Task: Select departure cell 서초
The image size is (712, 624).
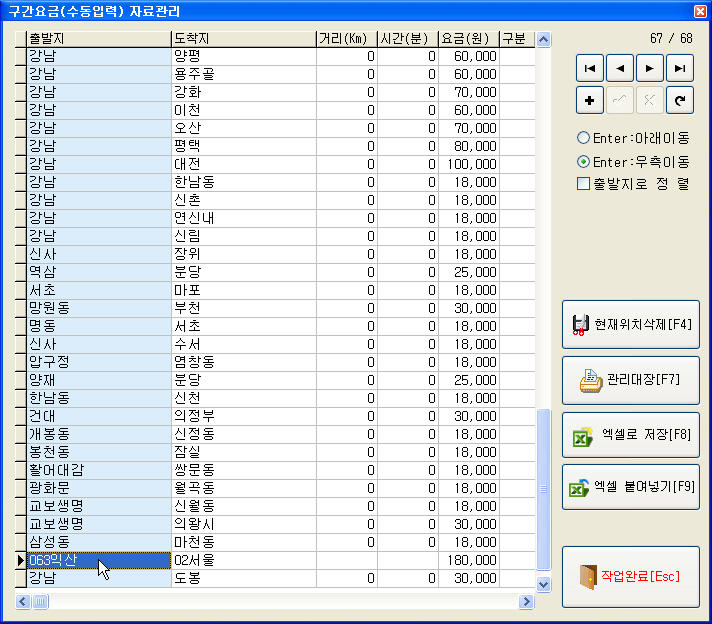Action: 99,291
